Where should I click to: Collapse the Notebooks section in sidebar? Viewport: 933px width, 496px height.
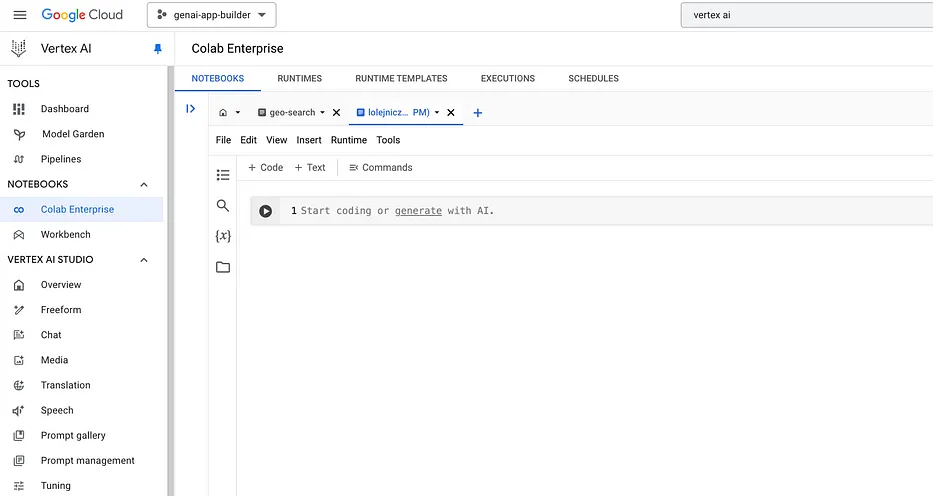click(143, 185)
